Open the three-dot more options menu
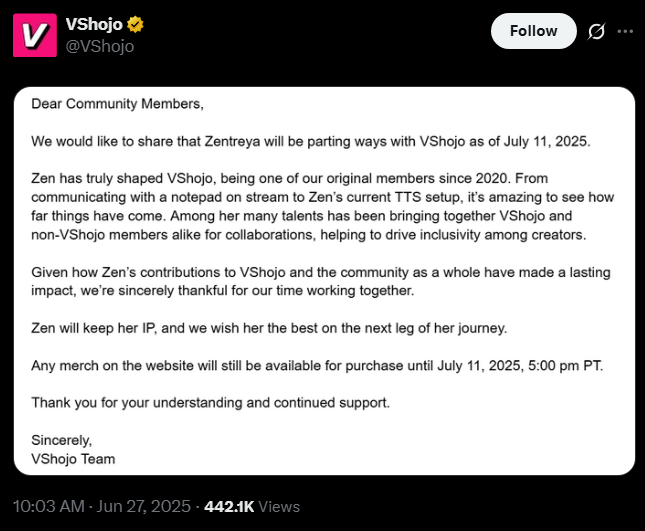The height and width of the screenshot is (531, 645). 625,31
